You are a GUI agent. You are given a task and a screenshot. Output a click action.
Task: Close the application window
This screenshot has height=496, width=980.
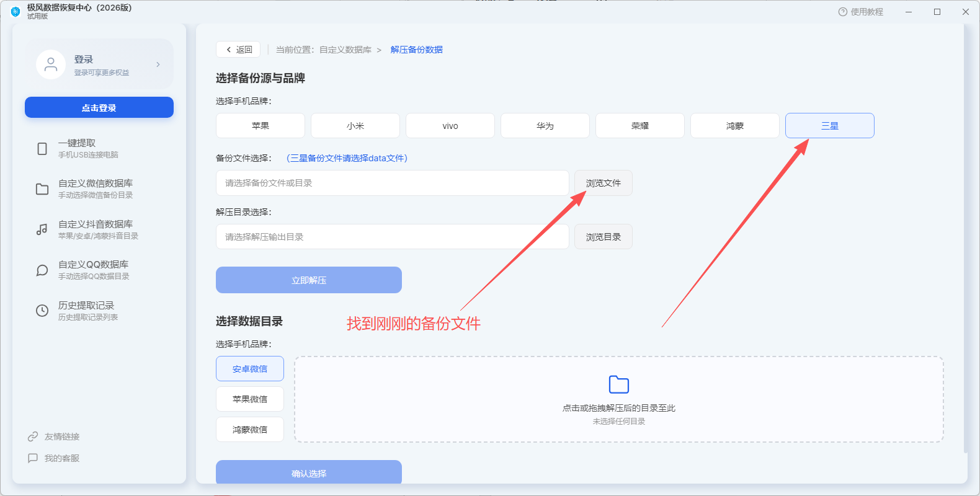click(966, 12)
